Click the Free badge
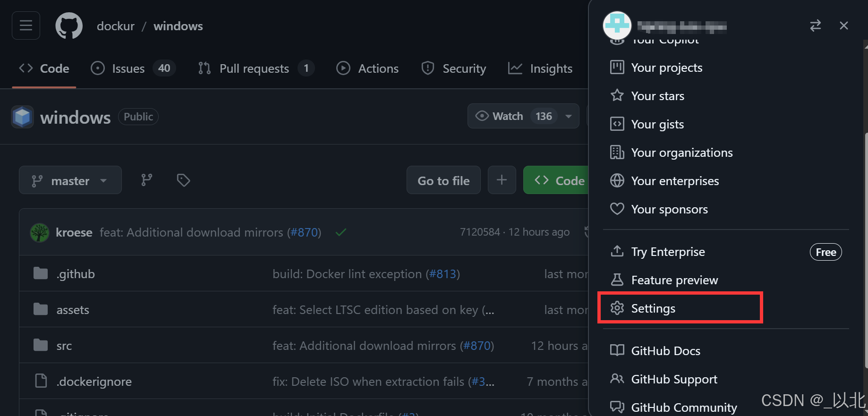 tap(825, 252)
